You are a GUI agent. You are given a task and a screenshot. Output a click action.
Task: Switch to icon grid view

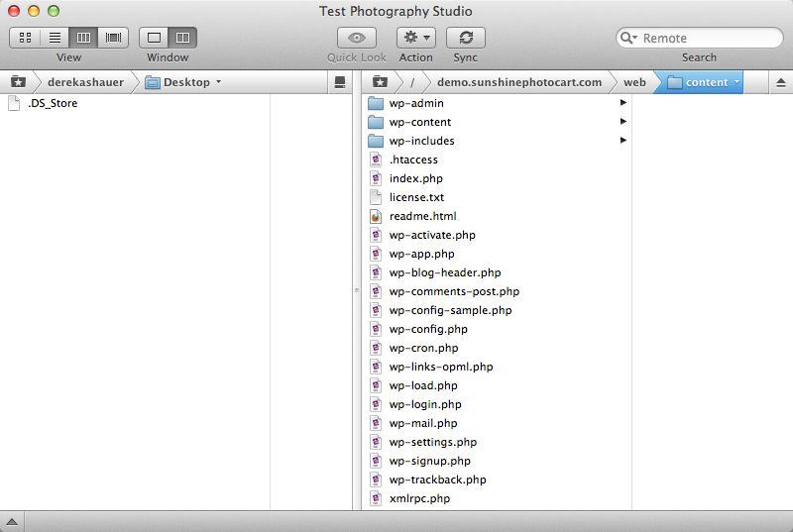tap(26, 38)
